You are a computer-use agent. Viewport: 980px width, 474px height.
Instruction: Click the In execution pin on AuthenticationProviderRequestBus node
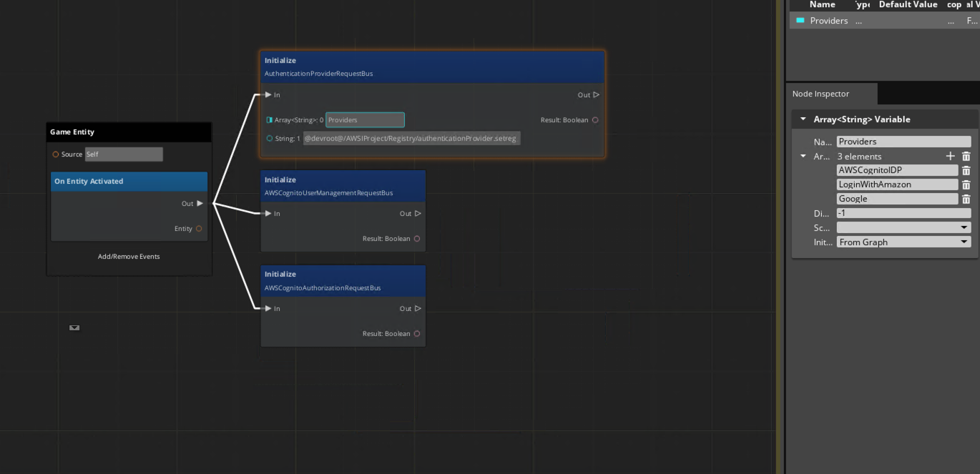(x=268, y=94)
